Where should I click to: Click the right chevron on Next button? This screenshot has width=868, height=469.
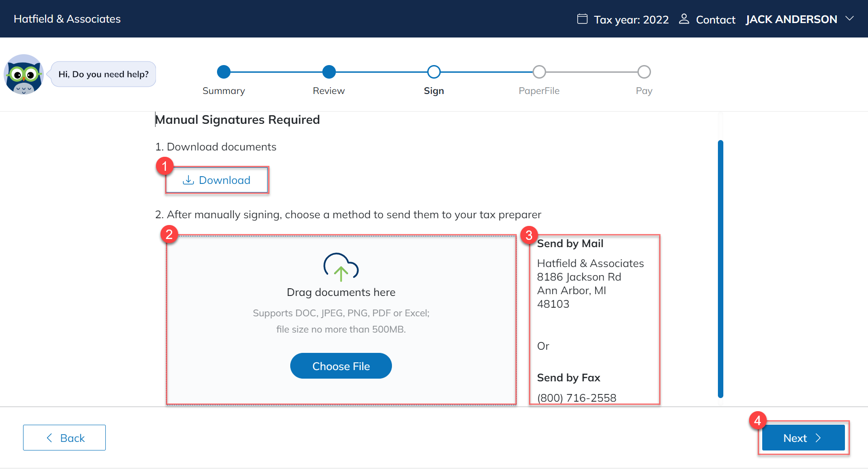[x=818, y=438]
